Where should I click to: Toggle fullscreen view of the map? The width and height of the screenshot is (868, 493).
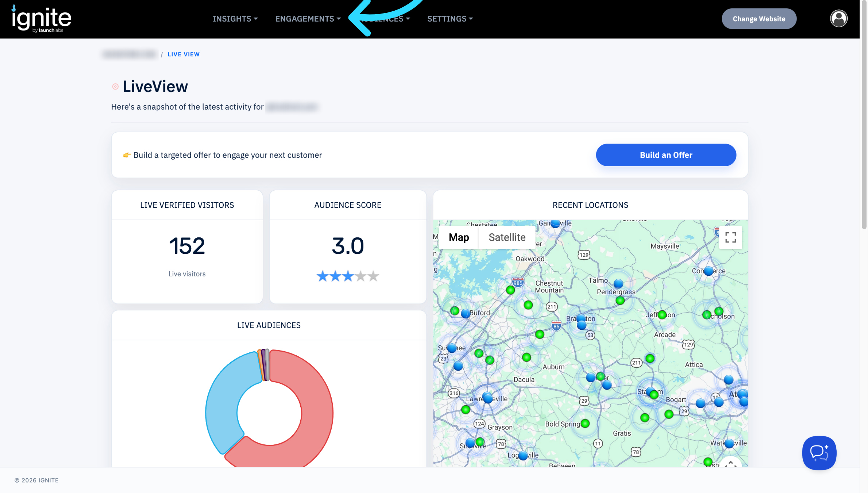pos(730,237)
